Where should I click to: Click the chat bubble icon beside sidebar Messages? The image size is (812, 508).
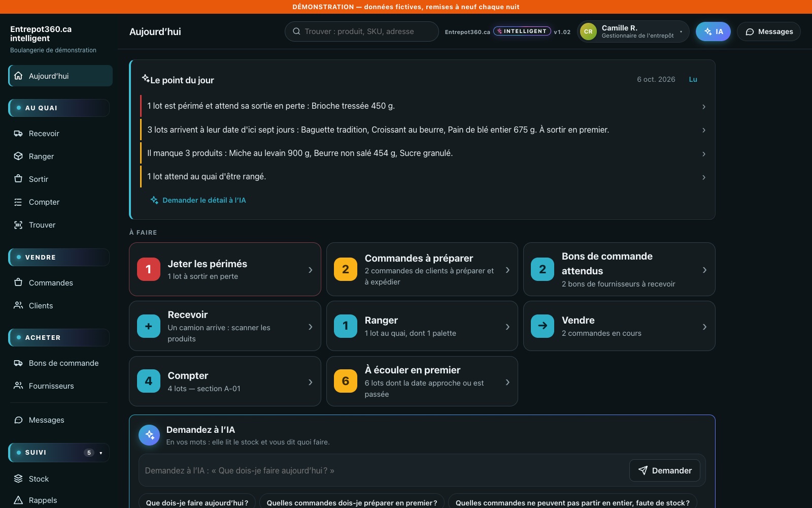(18, 420)
